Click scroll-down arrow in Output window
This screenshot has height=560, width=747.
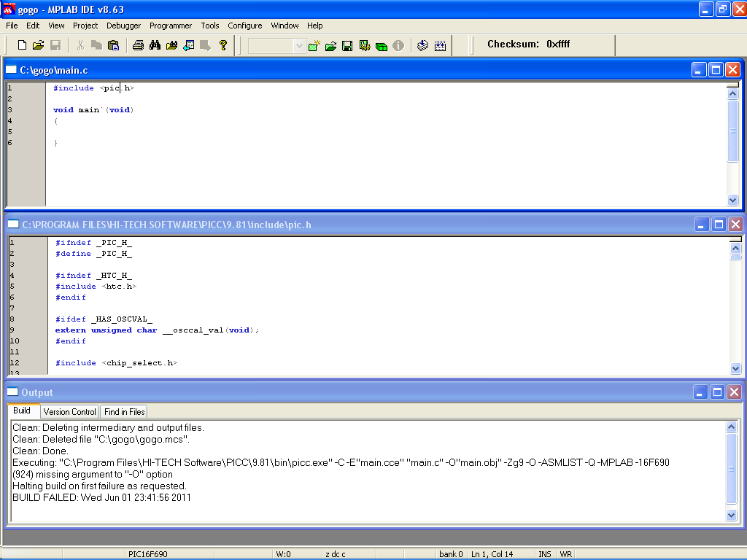click(731, 515)
